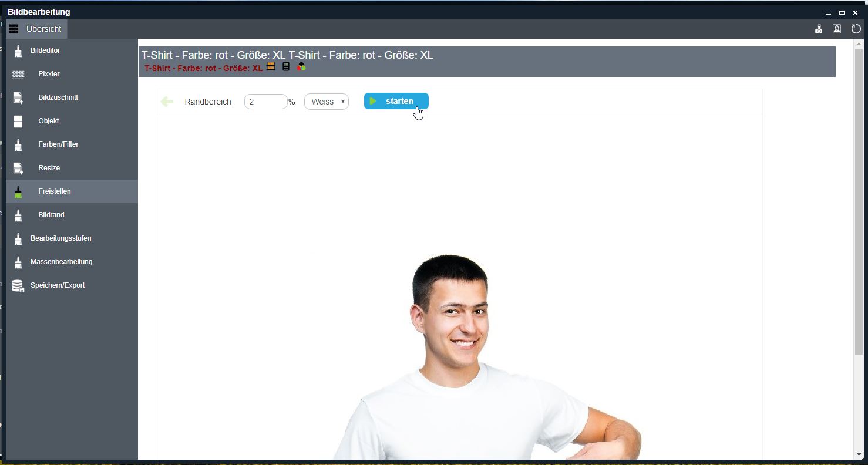Click the camera snapshot icon
Image resolution: width=868 pixels, height=465 pixels.
(819, 29)
